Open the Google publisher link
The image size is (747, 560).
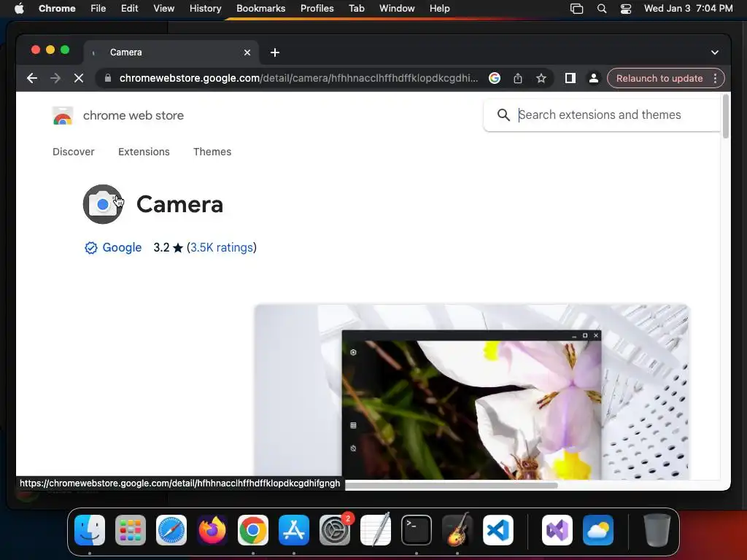point(122,248)
